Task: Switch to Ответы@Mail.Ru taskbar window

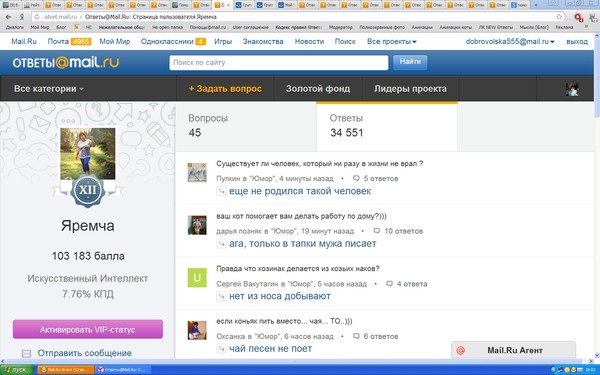Action: click(122, 370)
